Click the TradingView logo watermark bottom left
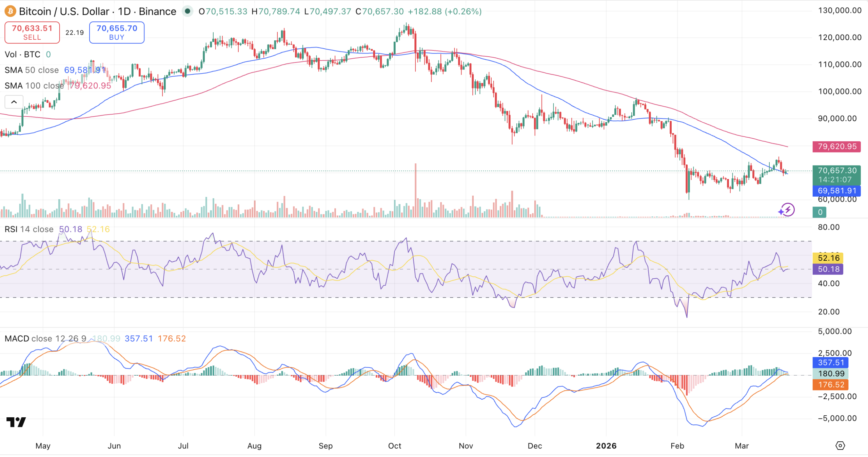The height and width of the screenshot is (457, 868). 16,422
